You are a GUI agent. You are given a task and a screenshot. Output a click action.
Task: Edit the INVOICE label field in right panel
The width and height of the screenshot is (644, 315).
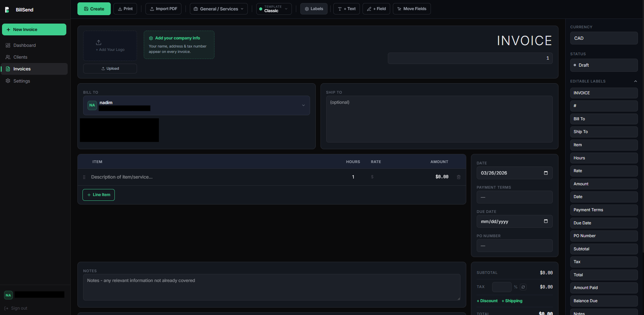coord(604,93)
